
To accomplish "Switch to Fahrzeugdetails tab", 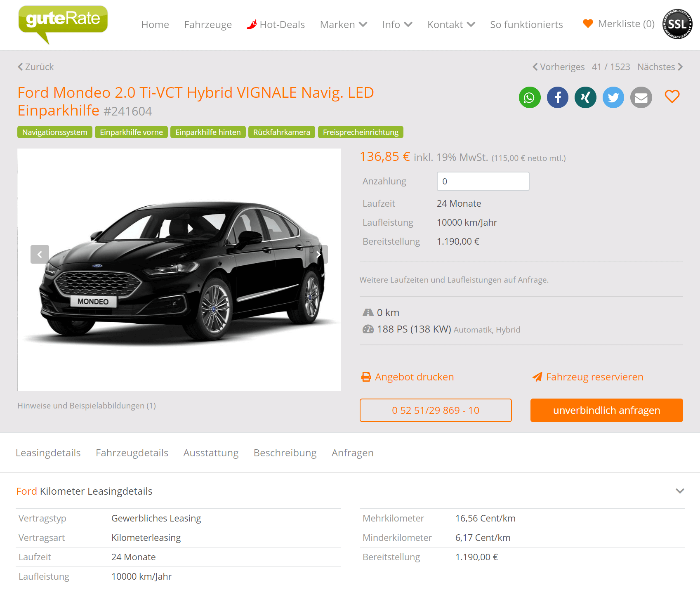I will coord(132,453).
